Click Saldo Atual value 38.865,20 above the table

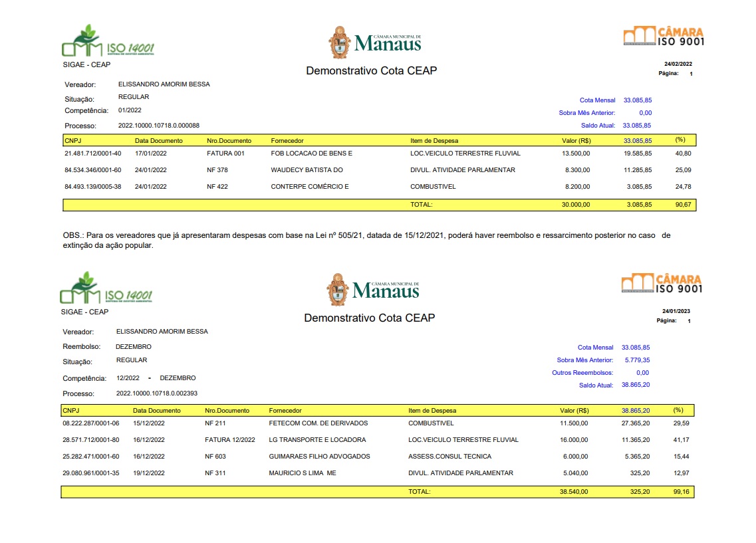coord(636,385)
